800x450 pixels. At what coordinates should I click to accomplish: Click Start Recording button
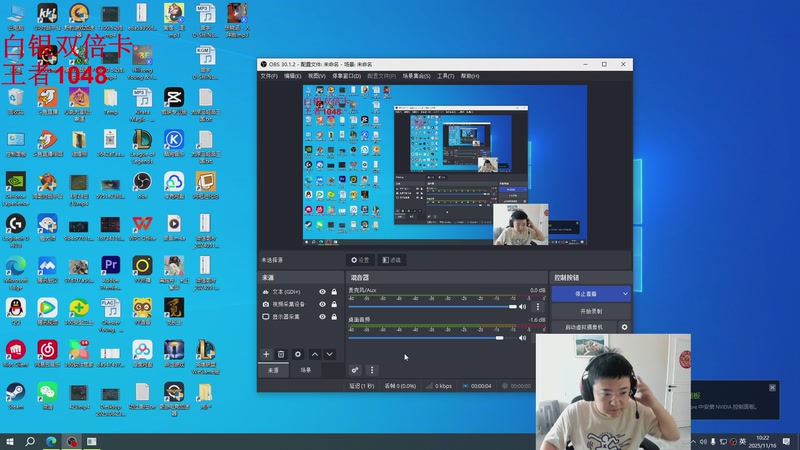[x=591, y=311]
